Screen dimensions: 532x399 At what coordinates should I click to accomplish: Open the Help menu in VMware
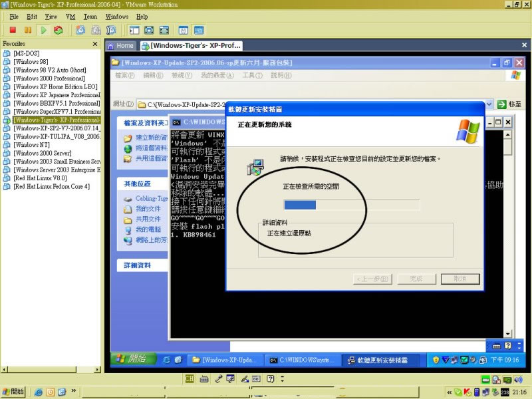pyautogui.click(x=142, y=17)
